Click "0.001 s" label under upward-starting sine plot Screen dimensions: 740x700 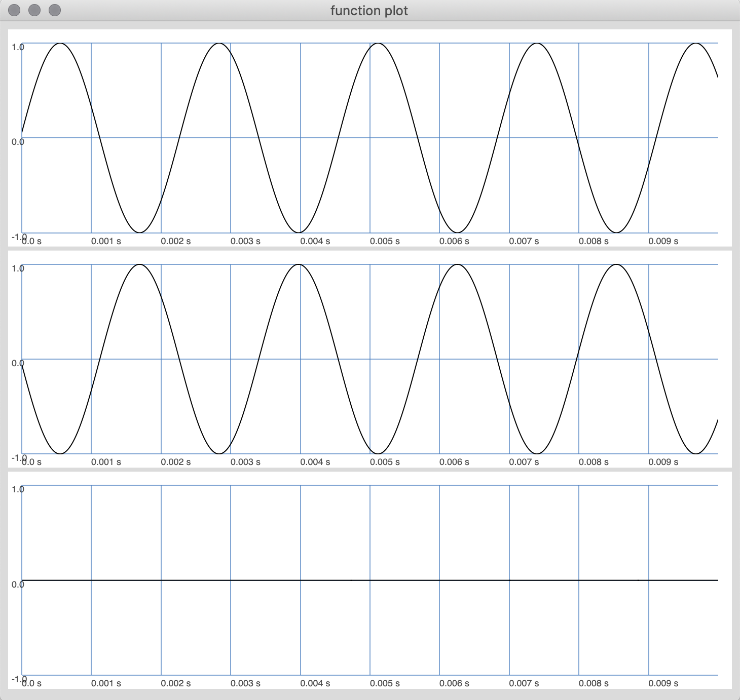click(106, 241)
